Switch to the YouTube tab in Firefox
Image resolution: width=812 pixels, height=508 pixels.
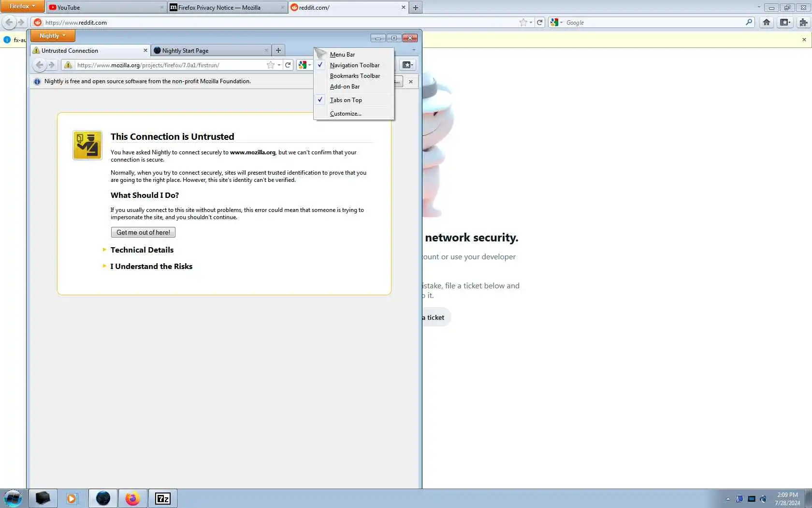[106, 7]
